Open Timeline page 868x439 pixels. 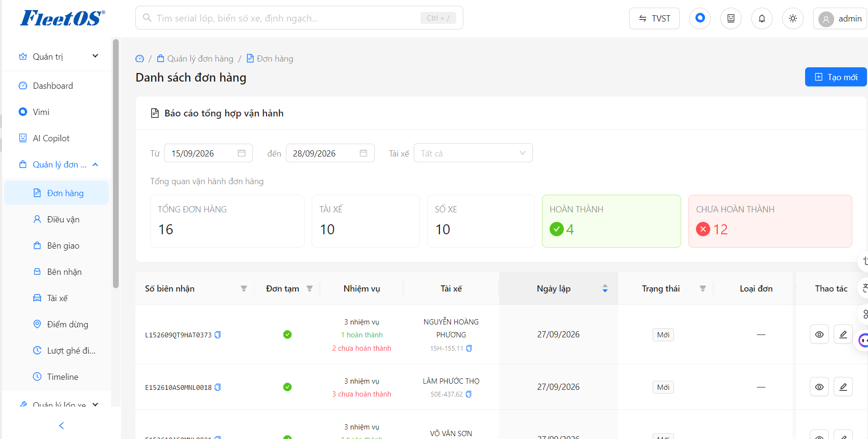[x=57, y=377]
